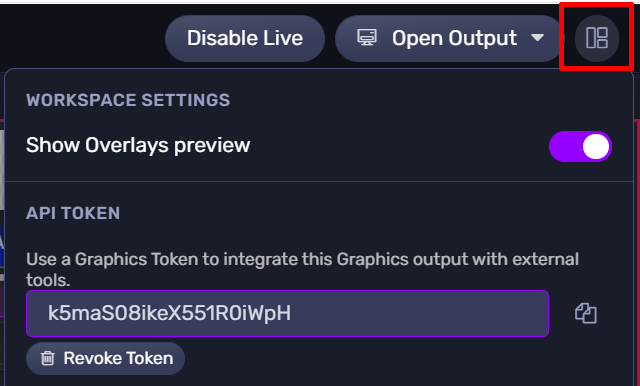640x386 pixels.
Task: Focus the API token text field
Action: coord(287,313)
